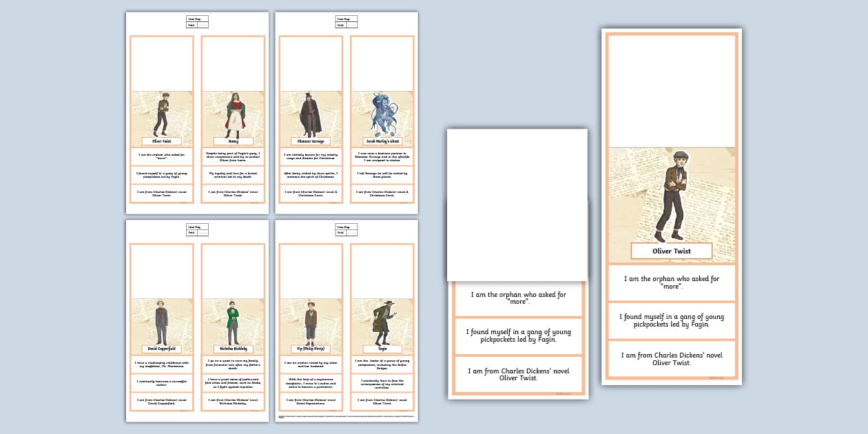
Task: Click the "pickpockets led by Fagin" clue on large card
Action: [x=671, y=320]
